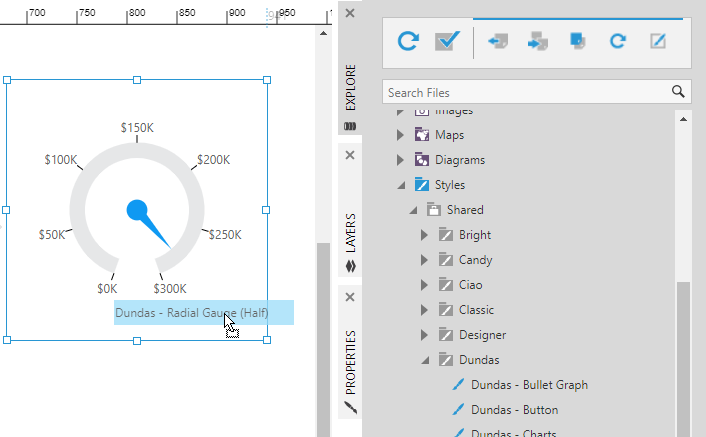Click the magnifier search icon
The image size is (706, 437).
coord(679,92)
